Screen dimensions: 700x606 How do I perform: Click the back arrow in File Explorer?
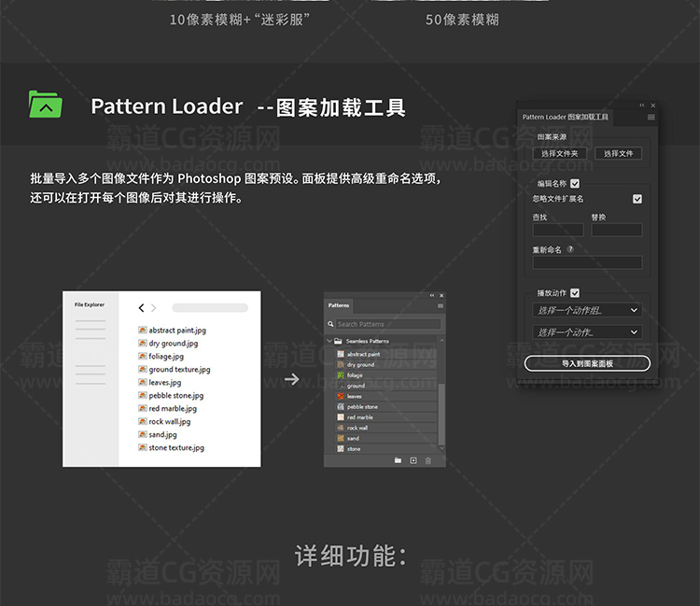click(x=141, y=308)
